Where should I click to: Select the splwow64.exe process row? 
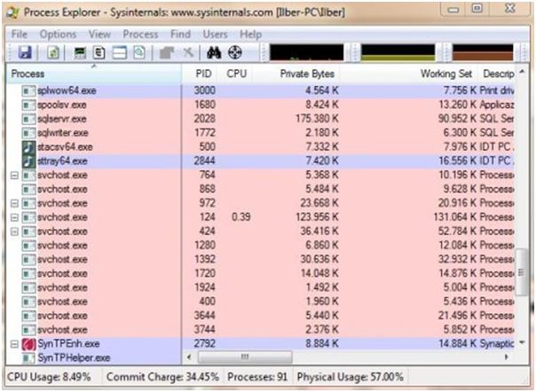coord(261,91)
